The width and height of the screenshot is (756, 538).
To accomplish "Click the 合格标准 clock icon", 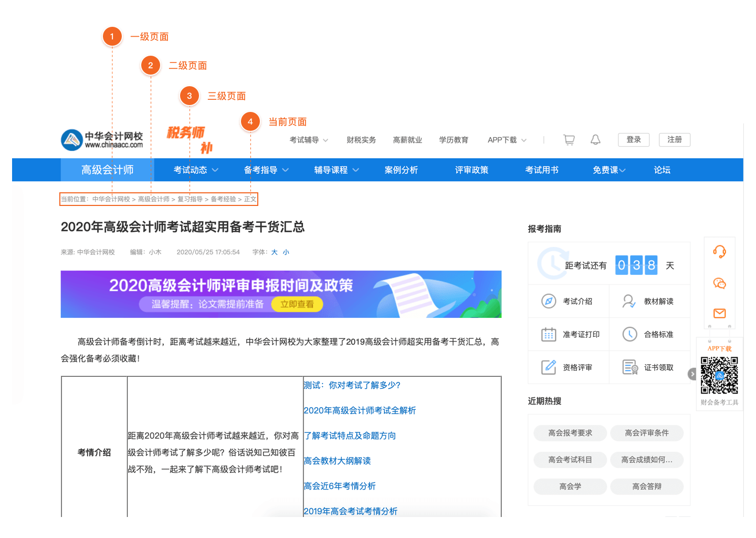I will point(629,334).
